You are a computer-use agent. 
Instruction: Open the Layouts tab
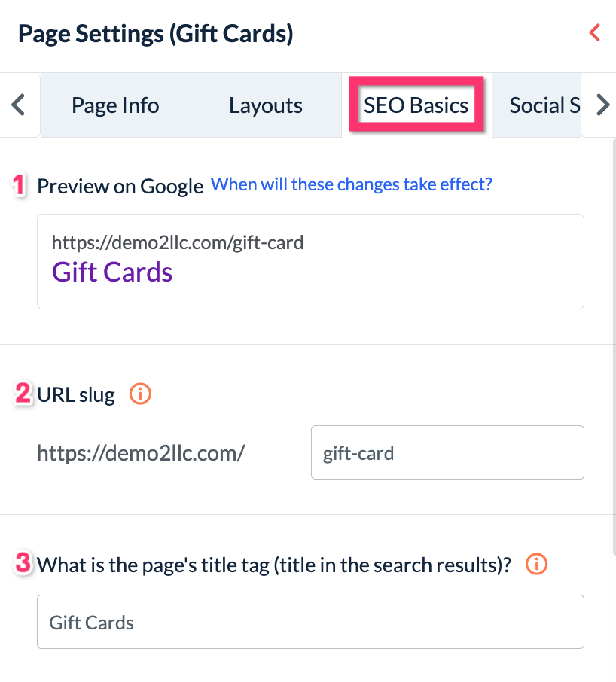coord(266,105)
